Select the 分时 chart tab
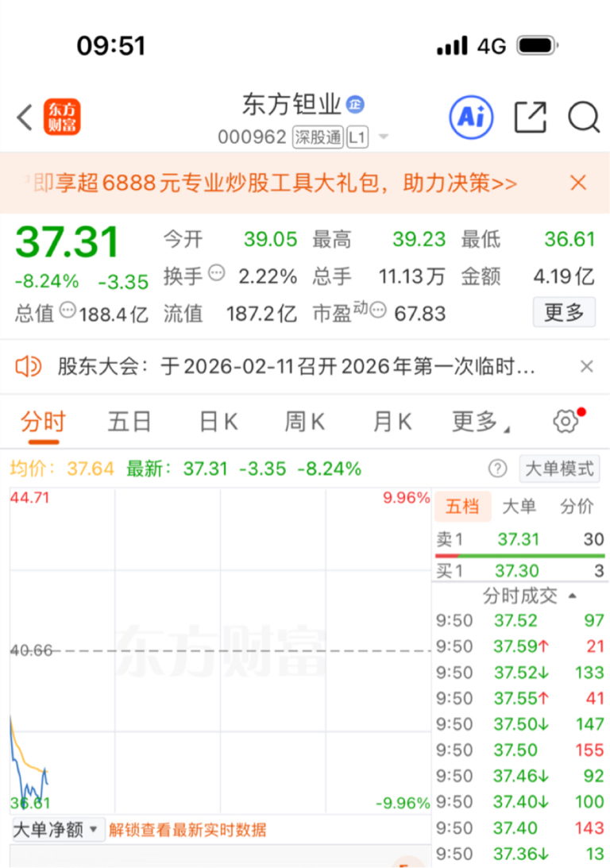 43,422
